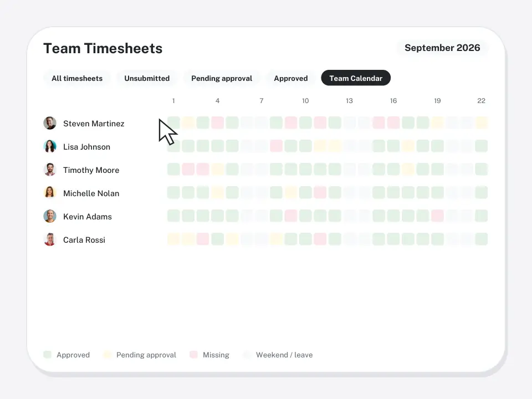Viewport: 532px width, 399px height.
Task: Open Michelle Nolan's name link
Action: (91, 193)
